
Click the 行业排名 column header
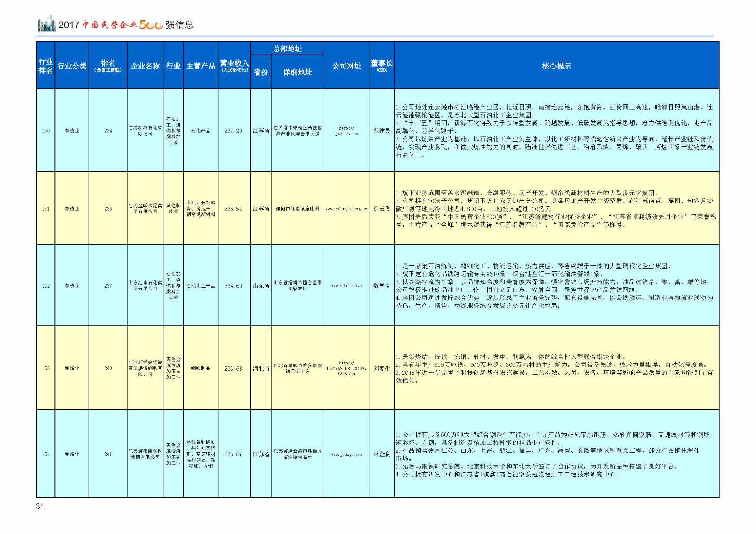point(46,66)
